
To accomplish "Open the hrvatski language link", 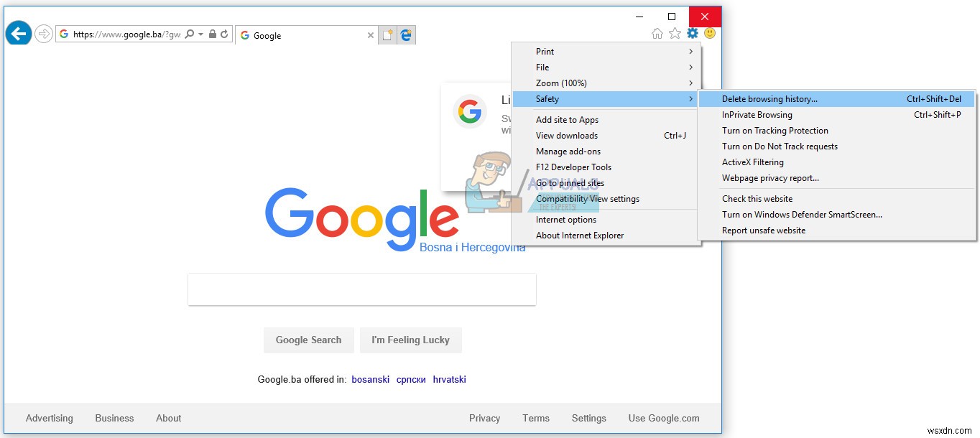I will (x=449, y=379).
